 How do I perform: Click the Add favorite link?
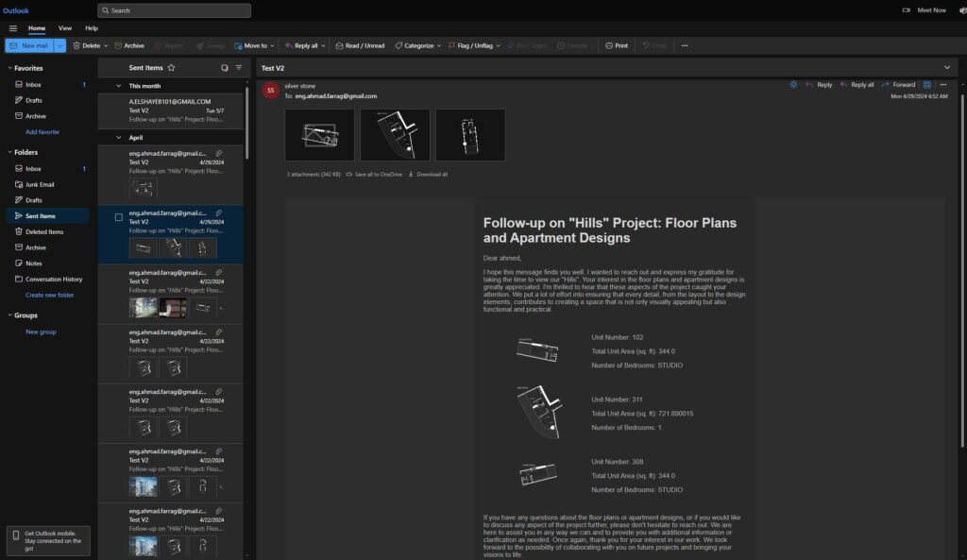click(x=42, y=132)
